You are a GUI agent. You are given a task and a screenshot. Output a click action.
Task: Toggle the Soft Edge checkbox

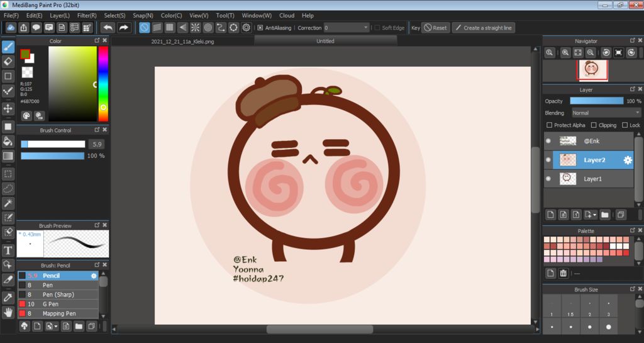coord(377,28)
